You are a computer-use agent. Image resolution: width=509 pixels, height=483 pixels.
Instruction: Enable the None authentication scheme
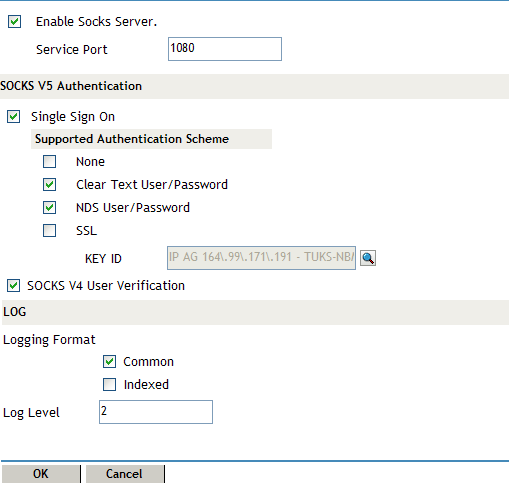(x=49, y=162)
